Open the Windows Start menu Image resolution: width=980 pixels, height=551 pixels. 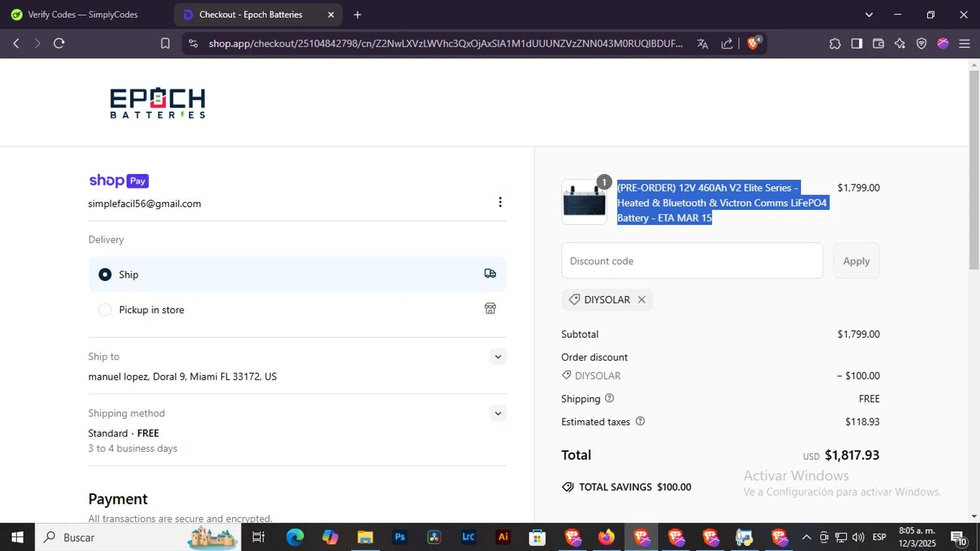point(18,537)
